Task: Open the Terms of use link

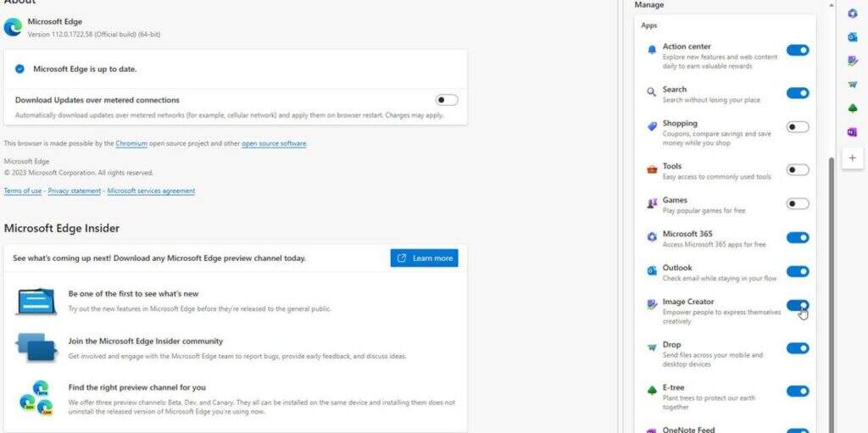Action: [23, 191]
